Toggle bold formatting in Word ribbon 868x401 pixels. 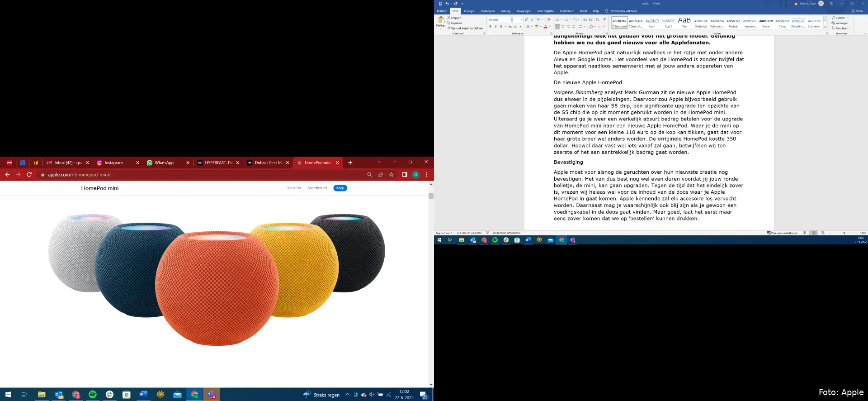tap(490, 26)
